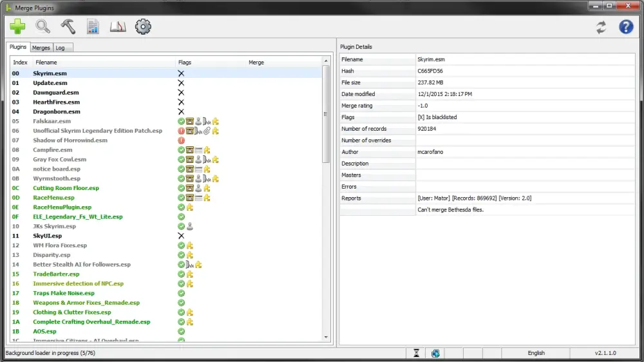This screenshot has width=644, height=362.
Task: Select the HearthFires.esm plugin
Action: [56, 102]
